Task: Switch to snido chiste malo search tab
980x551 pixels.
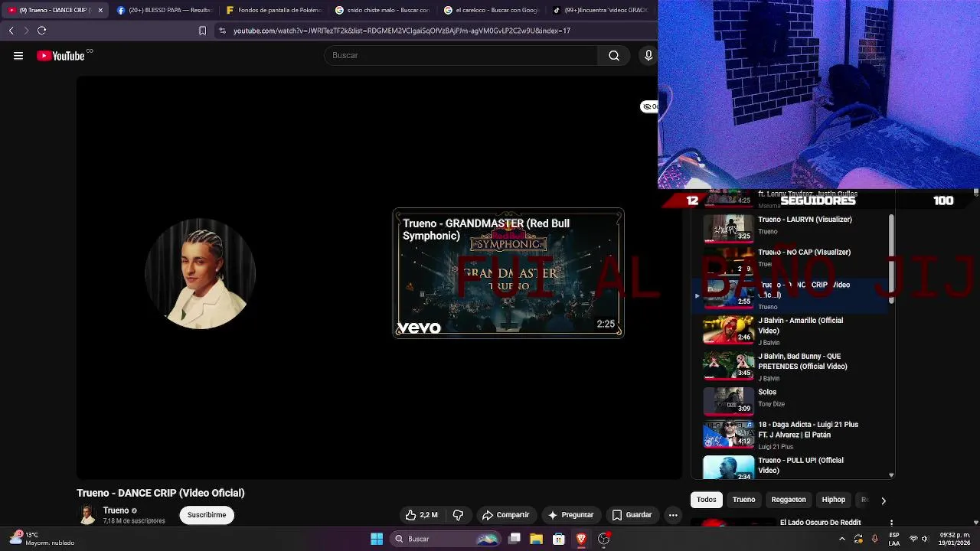Action: tap(384, 10)
